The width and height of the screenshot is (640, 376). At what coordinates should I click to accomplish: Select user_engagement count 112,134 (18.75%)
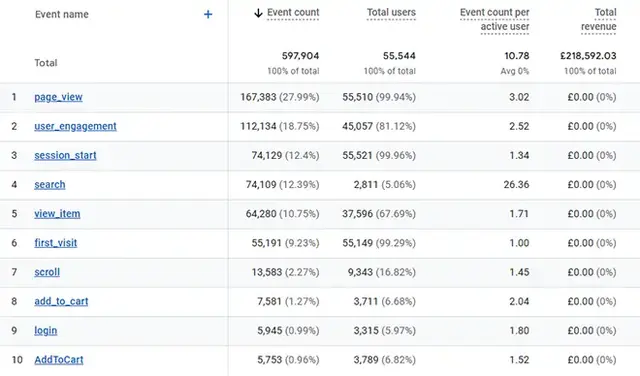280,127
